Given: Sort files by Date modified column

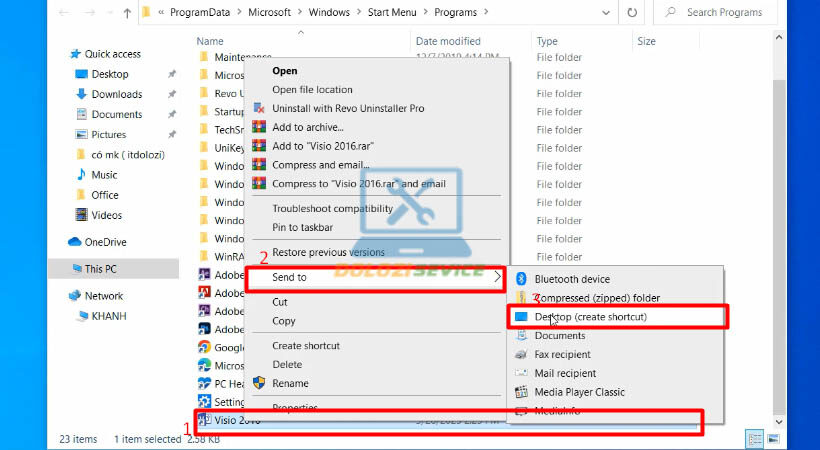Looking at the screenshot, I should tap(448, 41).
